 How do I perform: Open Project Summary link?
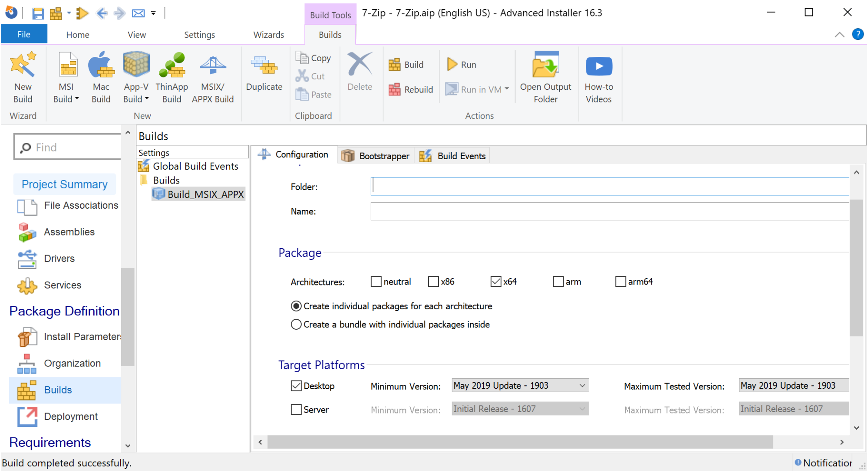65,184
